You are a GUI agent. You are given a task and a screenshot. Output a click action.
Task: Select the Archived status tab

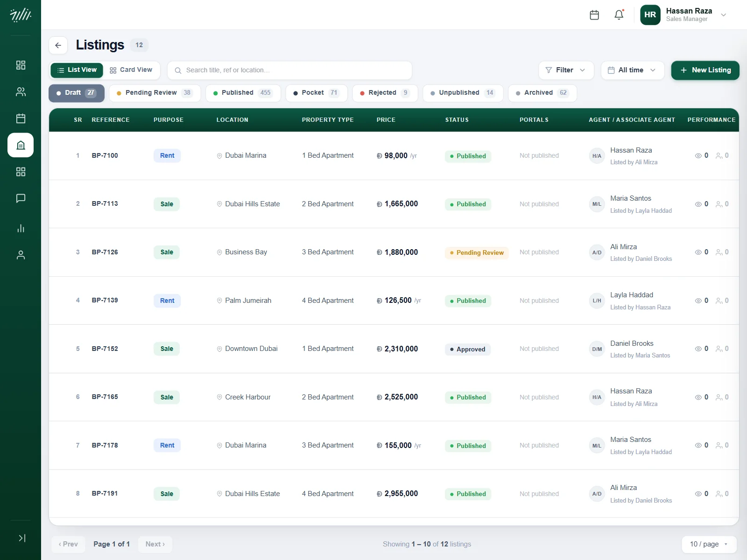tap(543, 93)
